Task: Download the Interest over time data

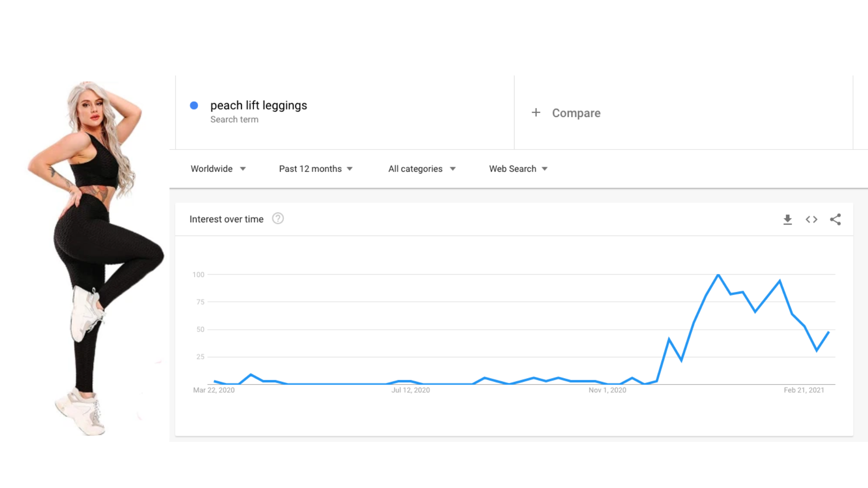Action: click(788, 220)
